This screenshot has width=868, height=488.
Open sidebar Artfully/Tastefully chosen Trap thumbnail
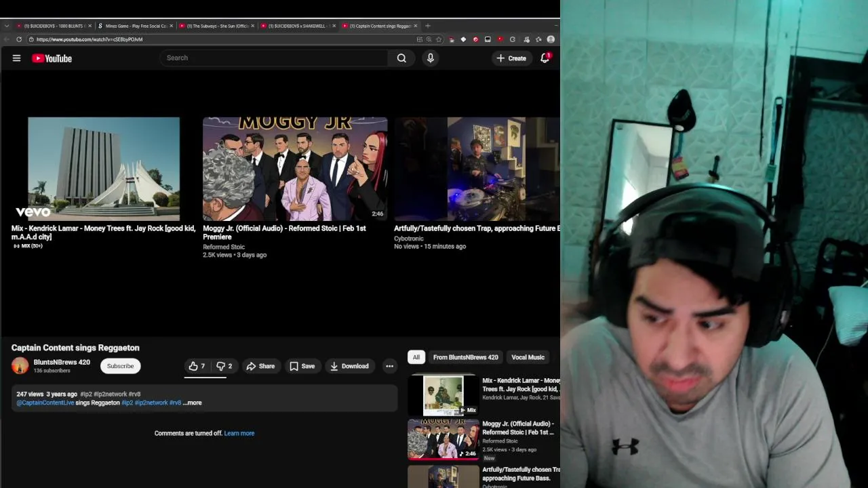click(443, 476)
